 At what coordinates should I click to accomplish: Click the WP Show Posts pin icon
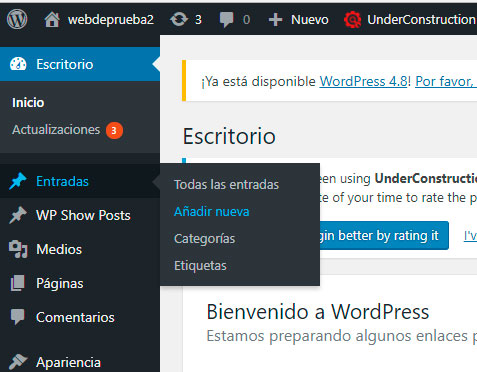18,215
